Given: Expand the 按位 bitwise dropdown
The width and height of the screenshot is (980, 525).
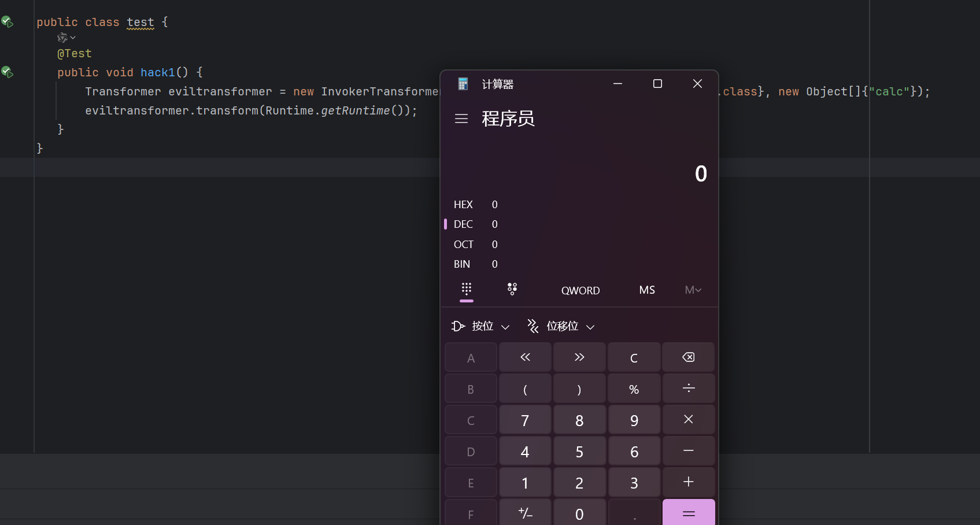Looking at the screenshot, I should pos(481,326).
